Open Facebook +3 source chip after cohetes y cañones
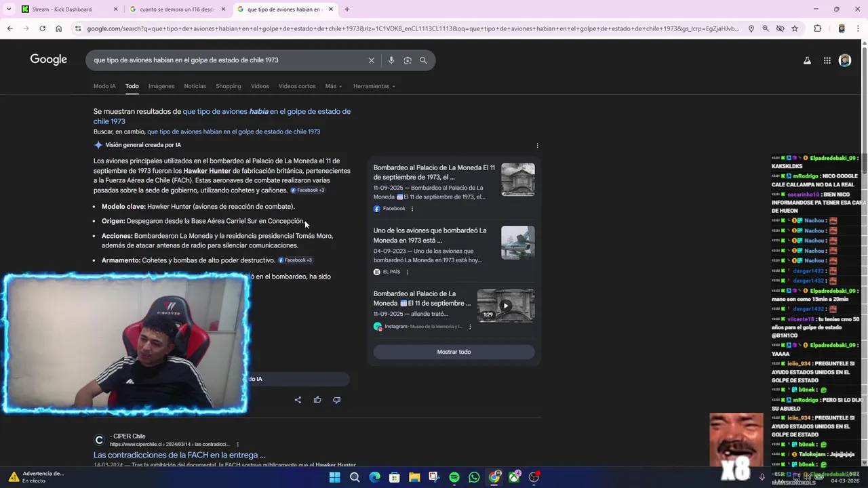Image resolution: width=868 pixels, height=488 pixels. click(307, 190)
